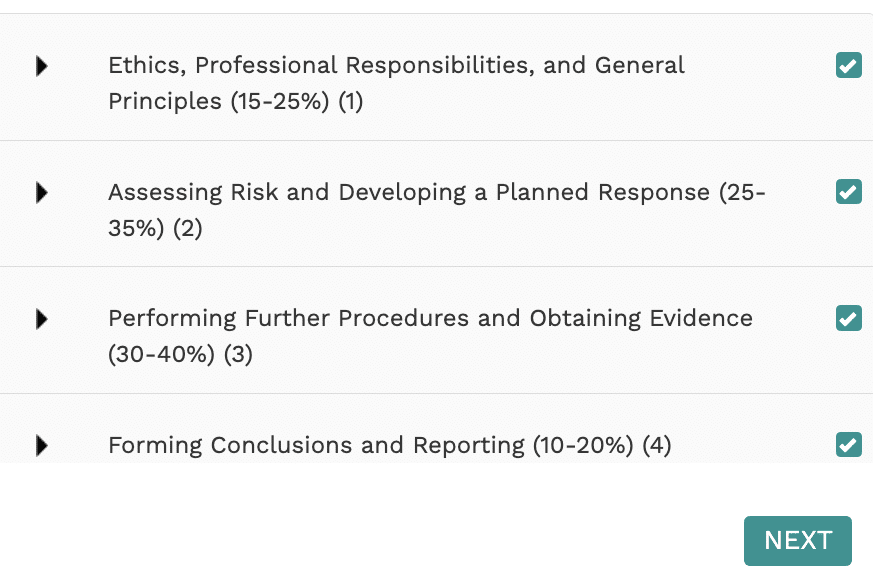This screenshot has width=873, height=578.
Task: Click the (30-40%) weight under Performing Procedures
Action: [162, 355]
